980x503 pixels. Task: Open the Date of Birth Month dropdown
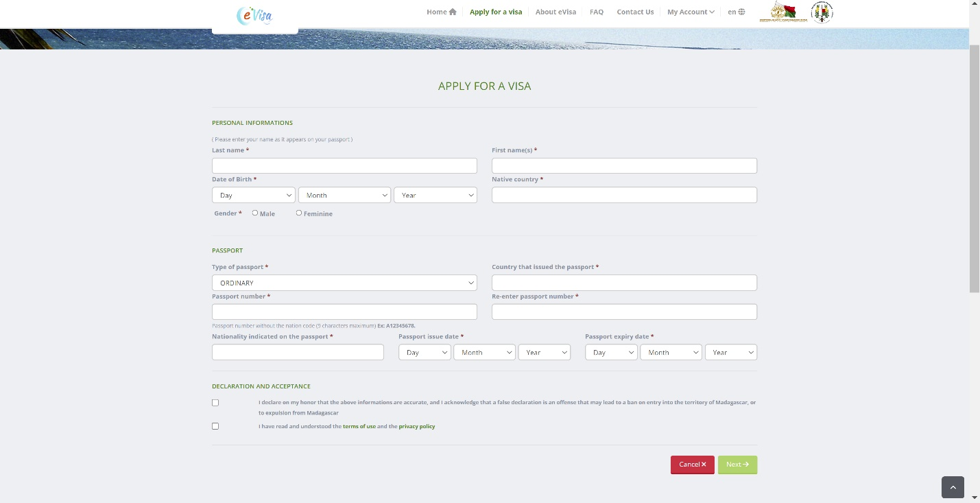click(x=344, y=196)
